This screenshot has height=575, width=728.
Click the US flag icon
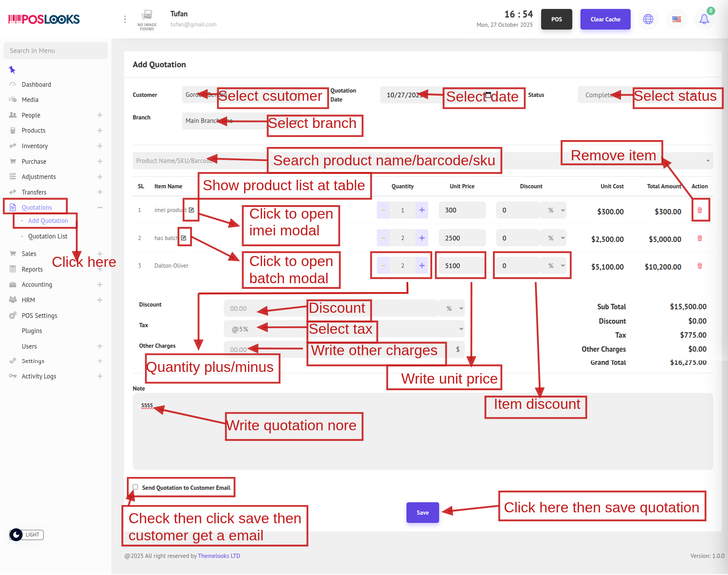tap(677, 19)
